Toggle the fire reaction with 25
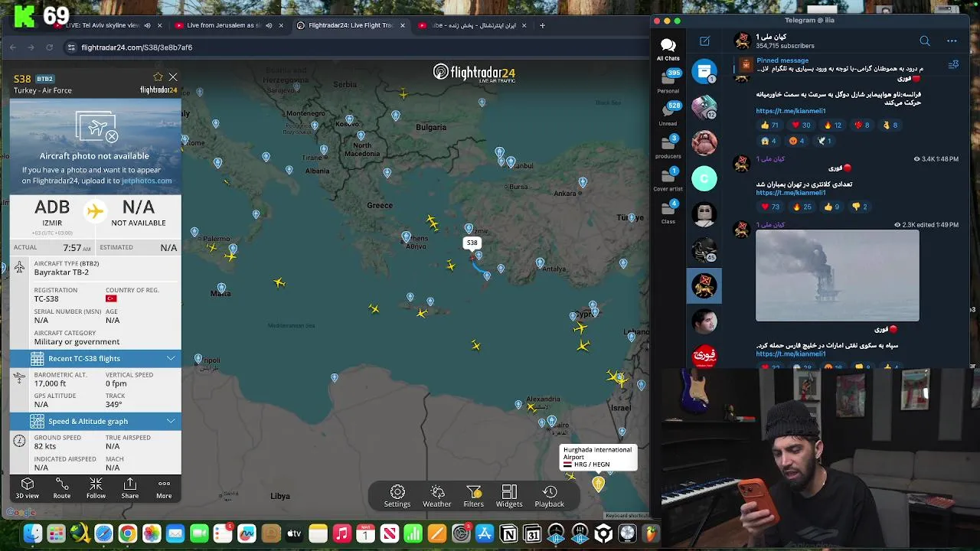Screen dimensions: 980x551 click(802, 207)
